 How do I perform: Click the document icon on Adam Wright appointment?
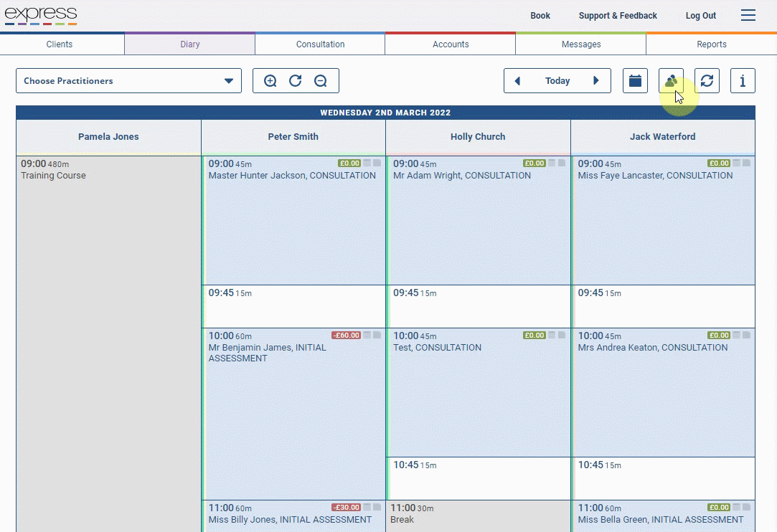[562, 163]
